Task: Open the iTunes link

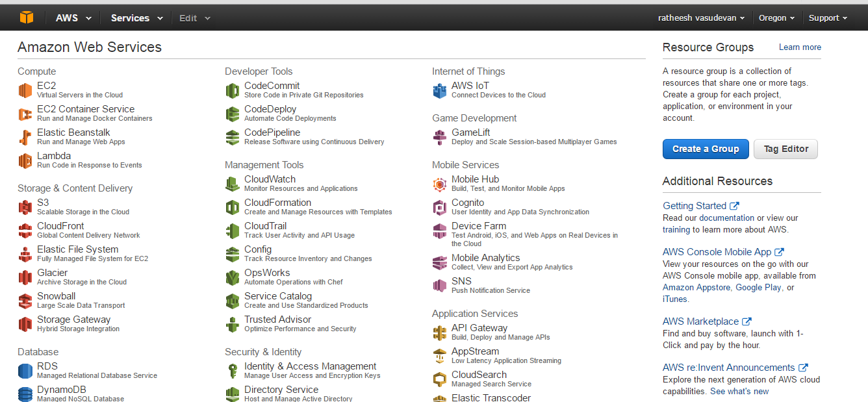Action: click(x=674, y=299)
